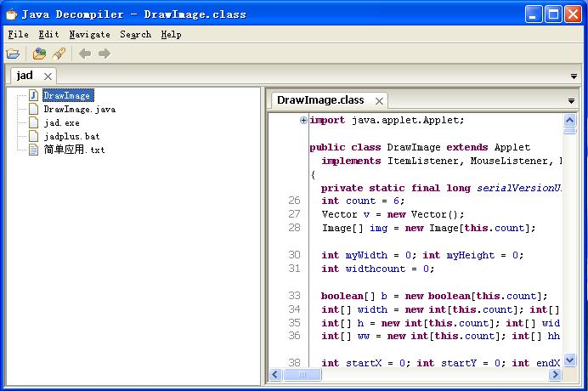Select the DrawImage class file icon
The height and width of the screenshot is (391, 588).
34,95
